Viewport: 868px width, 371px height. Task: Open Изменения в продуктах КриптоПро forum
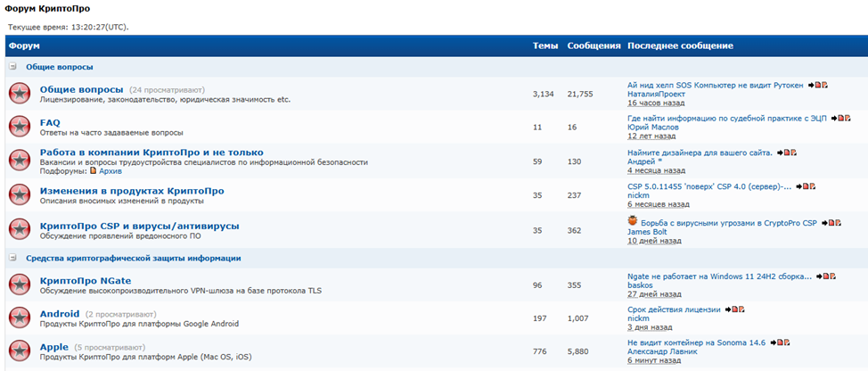click(x=132, y=191)
